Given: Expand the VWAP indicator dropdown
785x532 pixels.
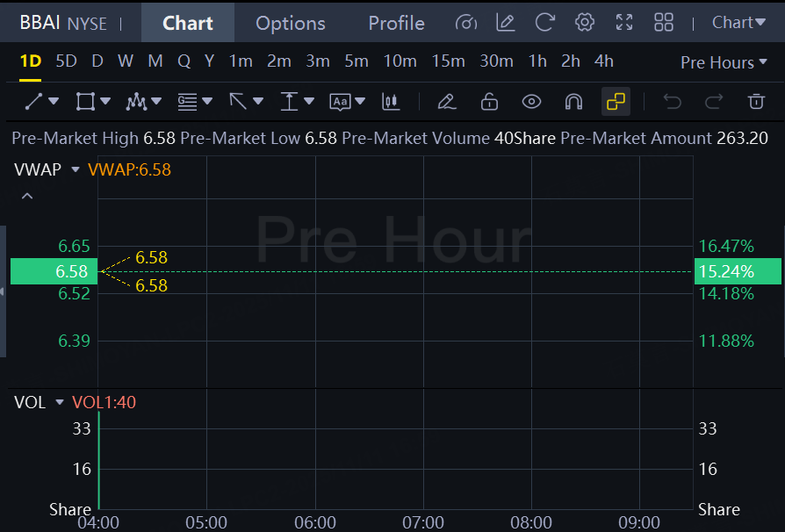Looking at the screenshot, I should 76,169.
